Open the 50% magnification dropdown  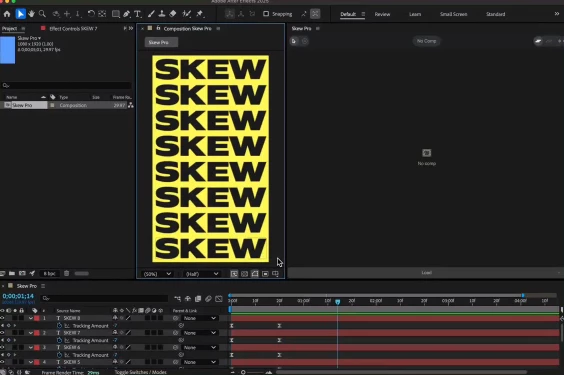coord(157,274)
